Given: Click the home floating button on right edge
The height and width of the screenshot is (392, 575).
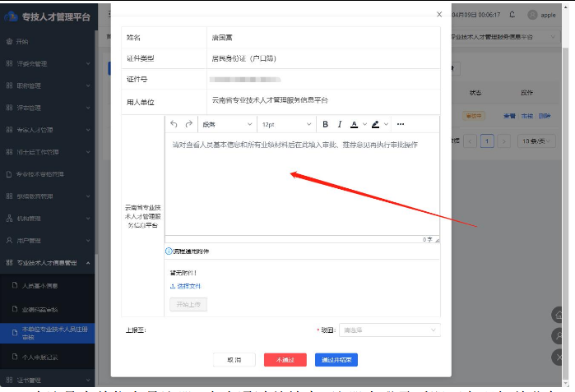Looking at the screenshot, I should pyautogui.click(x=558, y=315).
